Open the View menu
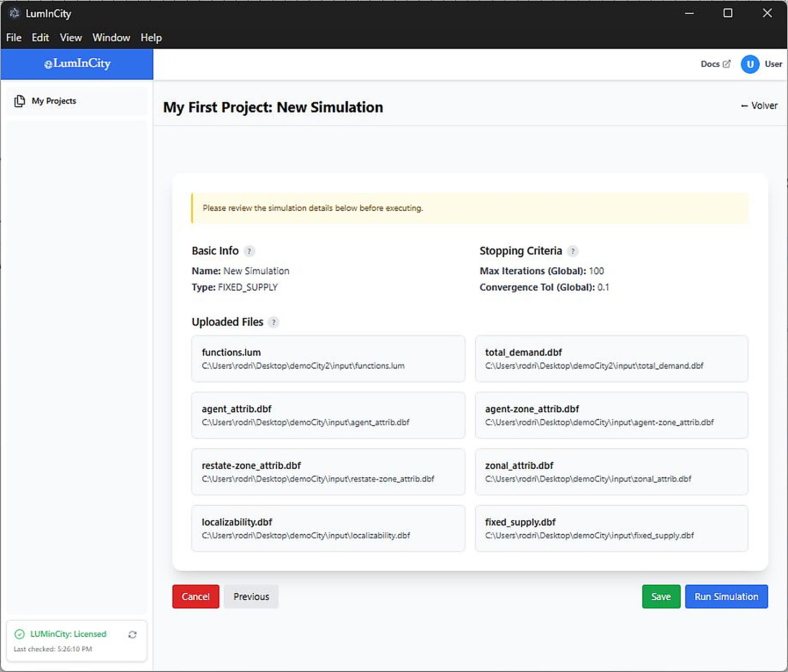Screen dimensions: 788x672 click(x=71, y=38)
